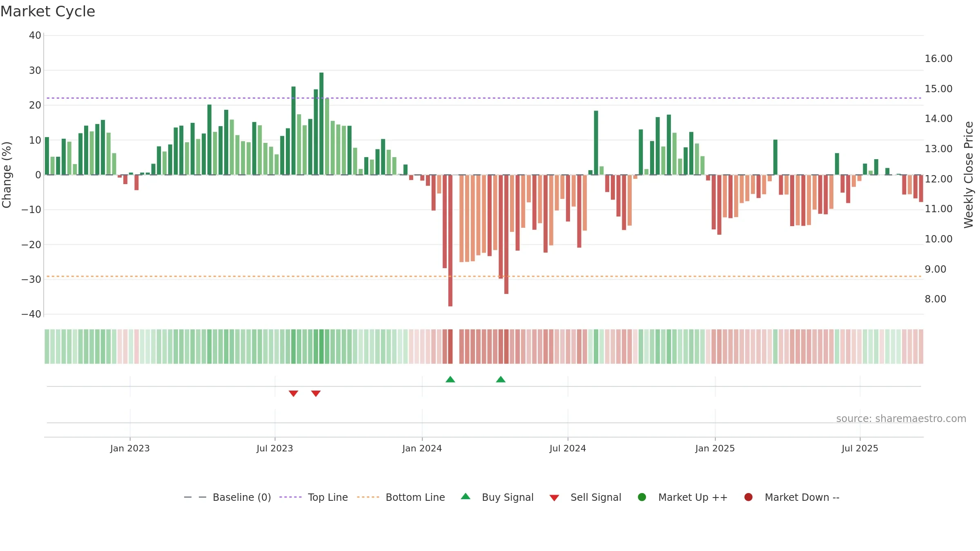Toggle the Top Line legend entry
Screen dimensions: 980x551
pyautogui.click(x=314, y=497)
